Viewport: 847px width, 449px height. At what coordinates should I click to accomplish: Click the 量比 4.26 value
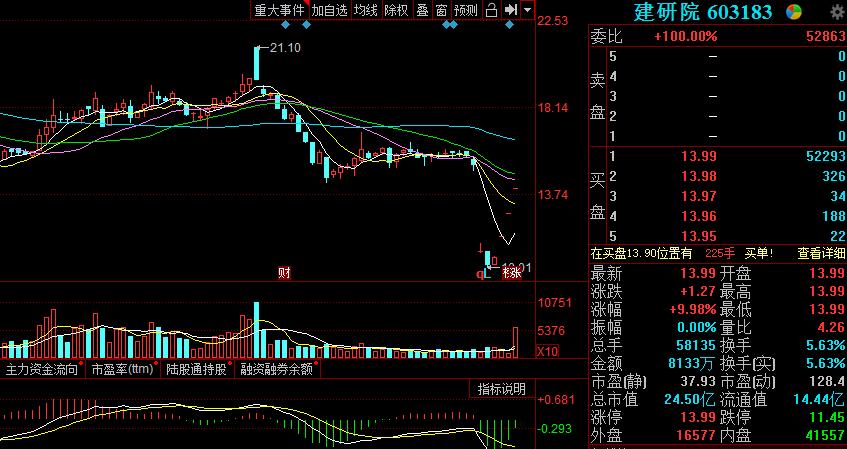pyautogui.click(x=831, y=327)
